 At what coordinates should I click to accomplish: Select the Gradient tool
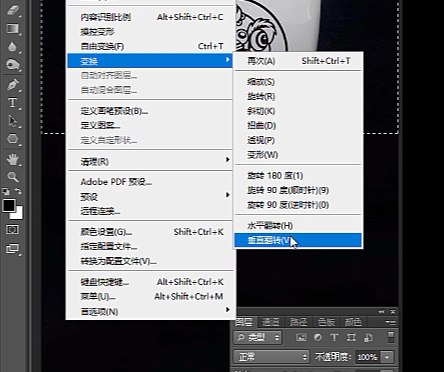(13, 28)
